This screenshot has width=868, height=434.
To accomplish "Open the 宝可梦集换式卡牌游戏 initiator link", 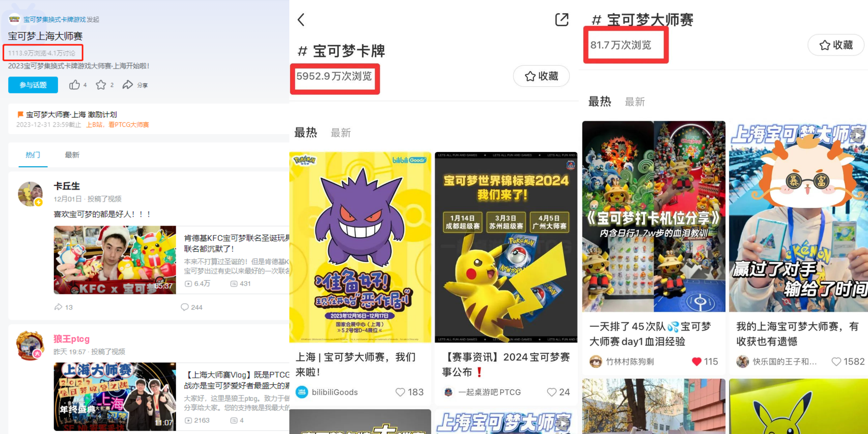I will [x=54, y=20].
